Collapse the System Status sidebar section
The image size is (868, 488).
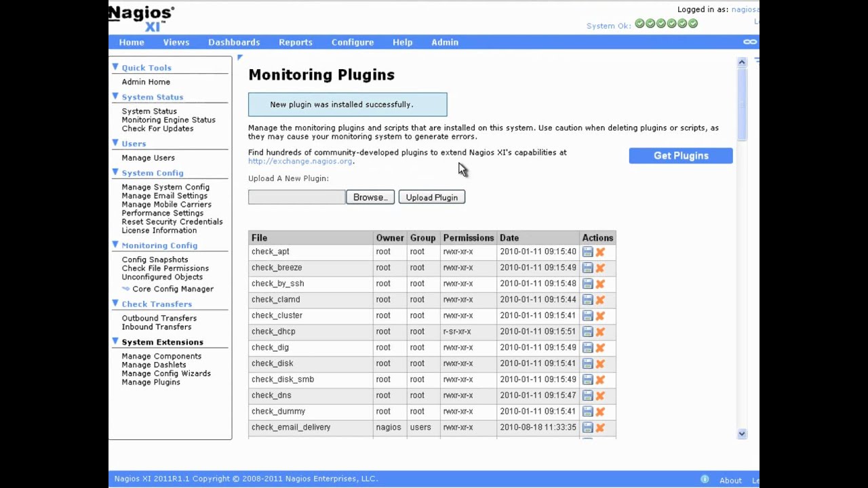tap(115, 96)
